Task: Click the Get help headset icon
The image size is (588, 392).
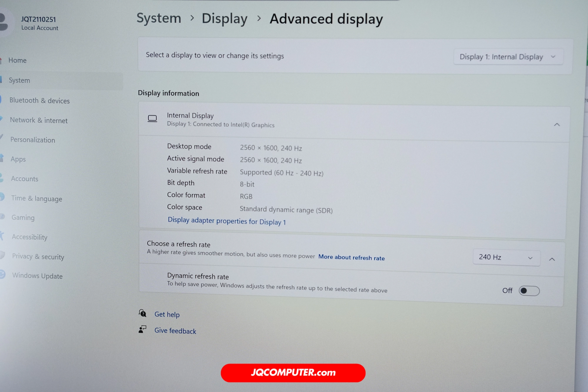Action: pos(143,313)
